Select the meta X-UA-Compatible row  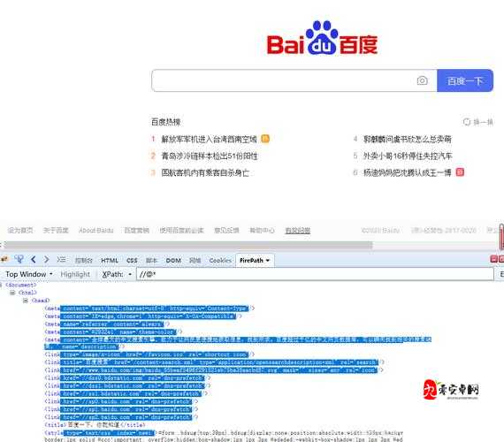(143, 316)
